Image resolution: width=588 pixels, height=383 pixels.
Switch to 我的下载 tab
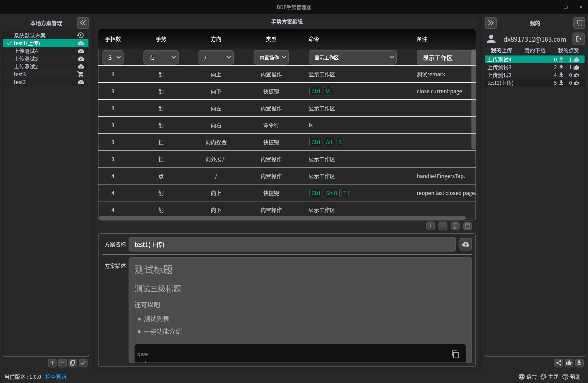coord(535,51)
